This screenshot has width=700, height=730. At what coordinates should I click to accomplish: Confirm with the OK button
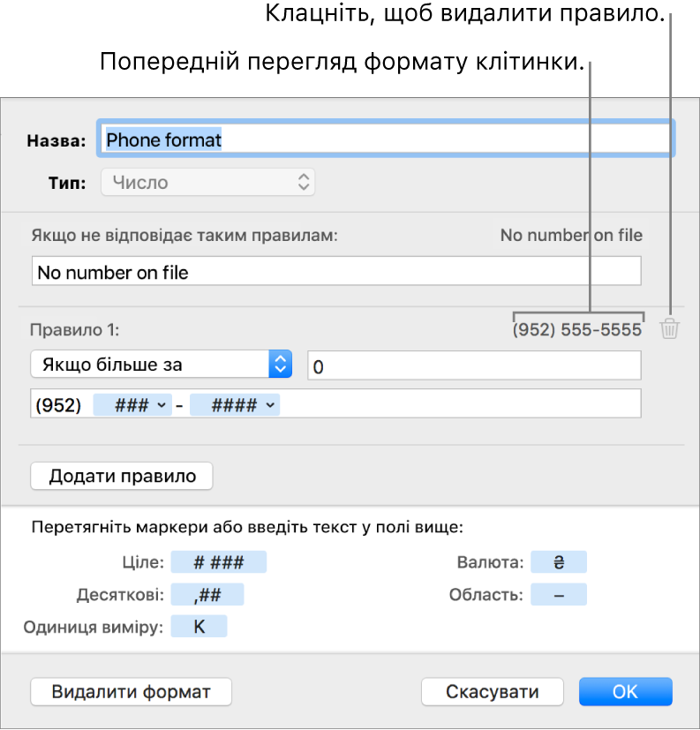coord(625,692)
